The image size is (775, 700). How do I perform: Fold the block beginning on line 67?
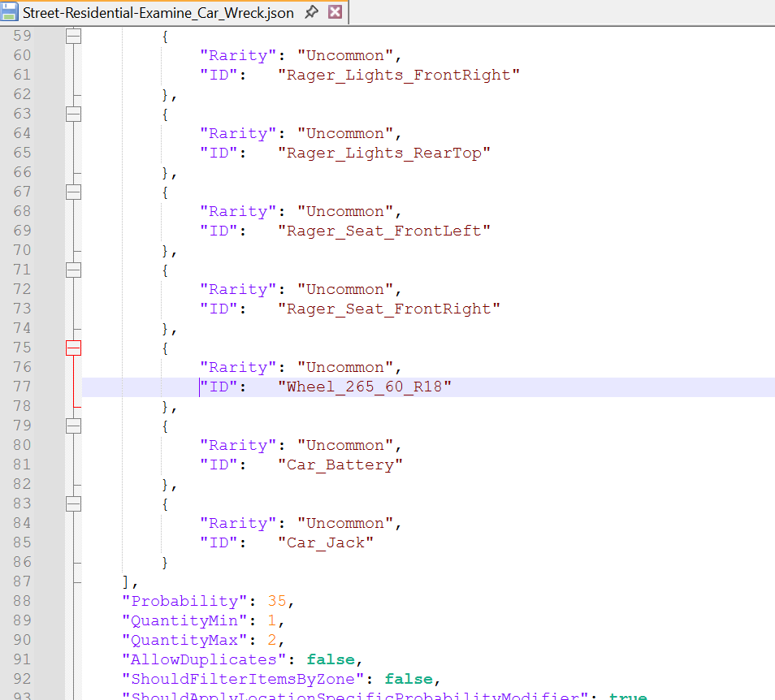[74, 192]
